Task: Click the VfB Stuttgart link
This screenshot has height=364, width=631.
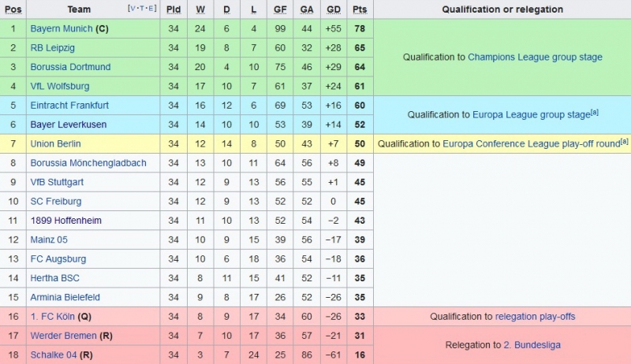Action: (x=58, y=182)
